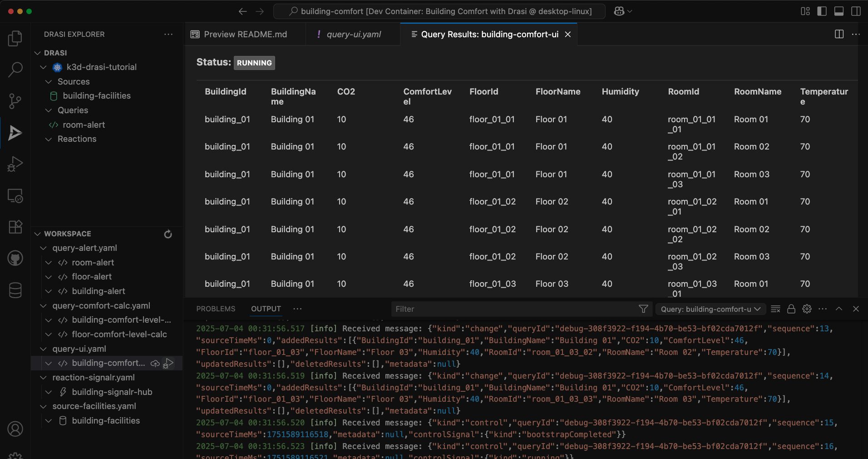Refresh the Workspace tree
The image size is (868, 459).
(168, 234)
